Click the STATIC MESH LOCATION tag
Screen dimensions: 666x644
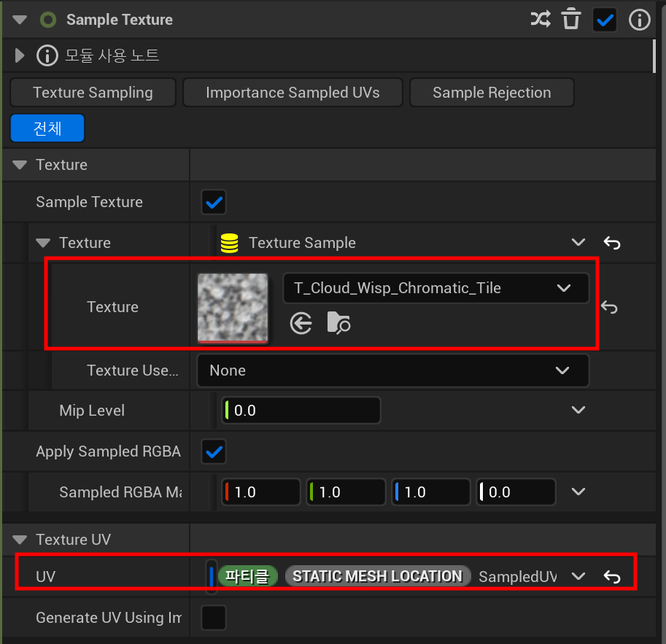click(378, 576)
